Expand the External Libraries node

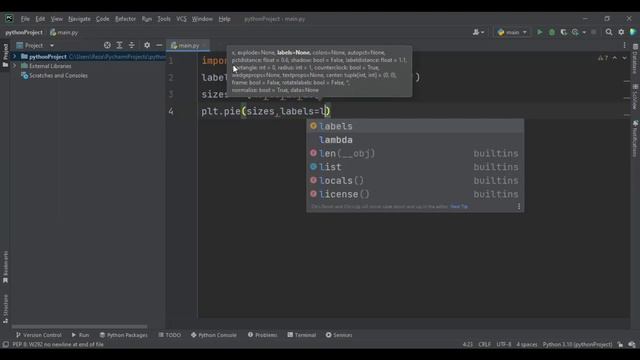[15, 66]
